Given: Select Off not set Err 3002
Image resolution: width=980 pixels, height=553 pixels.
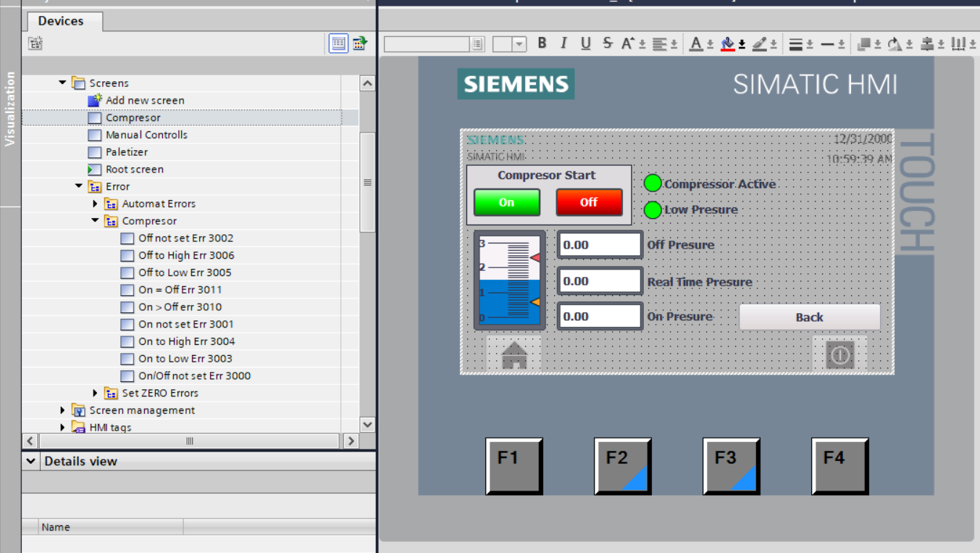Looking at the screenshot, I should 186,238.
